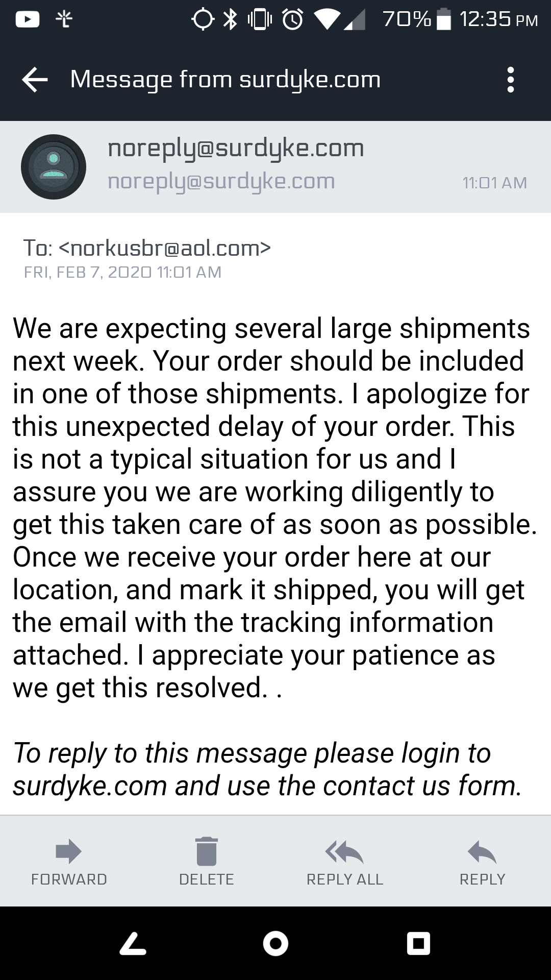Tap the recipient address norkusbr@aol.com

coord(165,248)
